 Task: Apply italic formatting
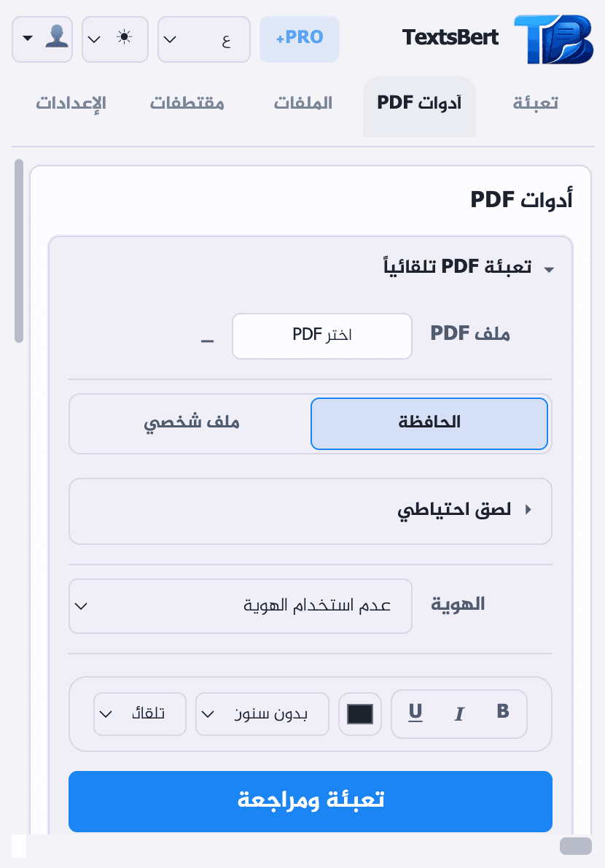[x=458, y=714]
